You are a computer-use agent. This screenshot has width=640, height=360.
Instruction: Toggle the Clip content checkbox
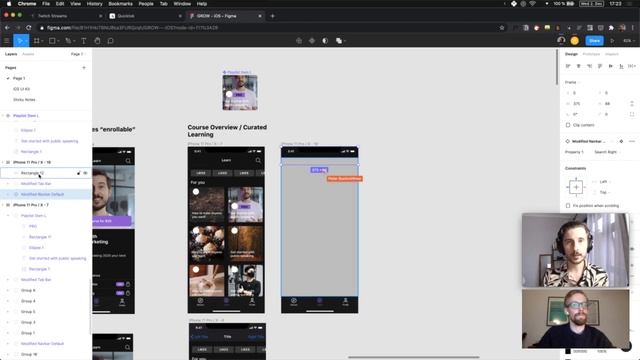(x=568, y=125)
